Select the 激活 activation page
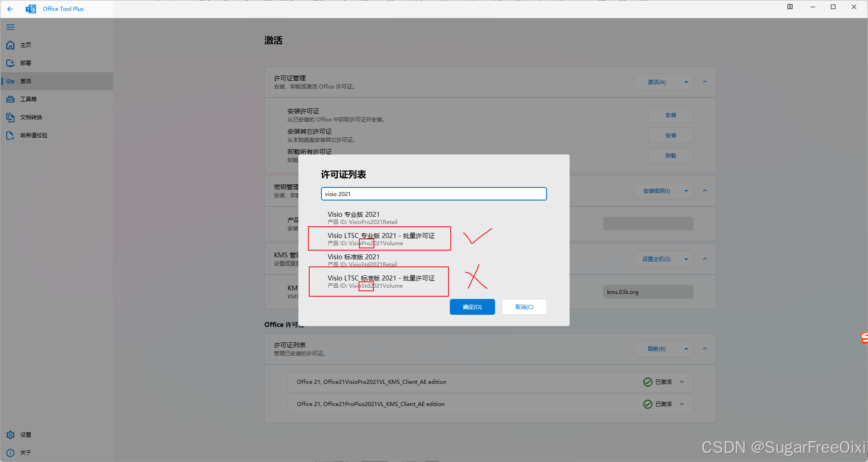 pyautogui.click(x=57, y=81)
